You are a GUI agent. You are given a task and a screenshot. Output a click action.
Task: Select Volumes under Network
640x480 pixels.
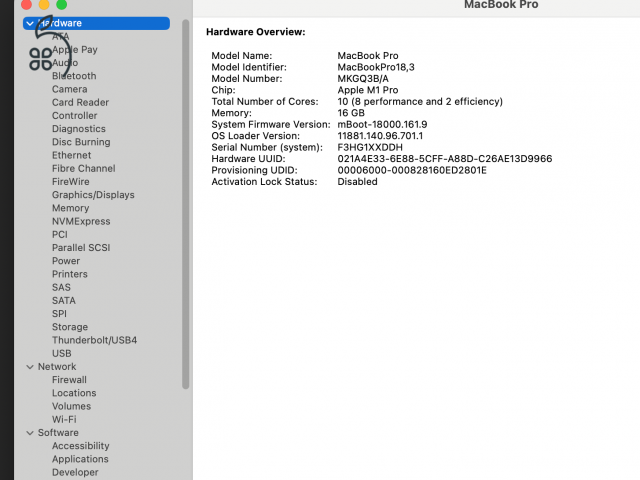tap(71, 406)
